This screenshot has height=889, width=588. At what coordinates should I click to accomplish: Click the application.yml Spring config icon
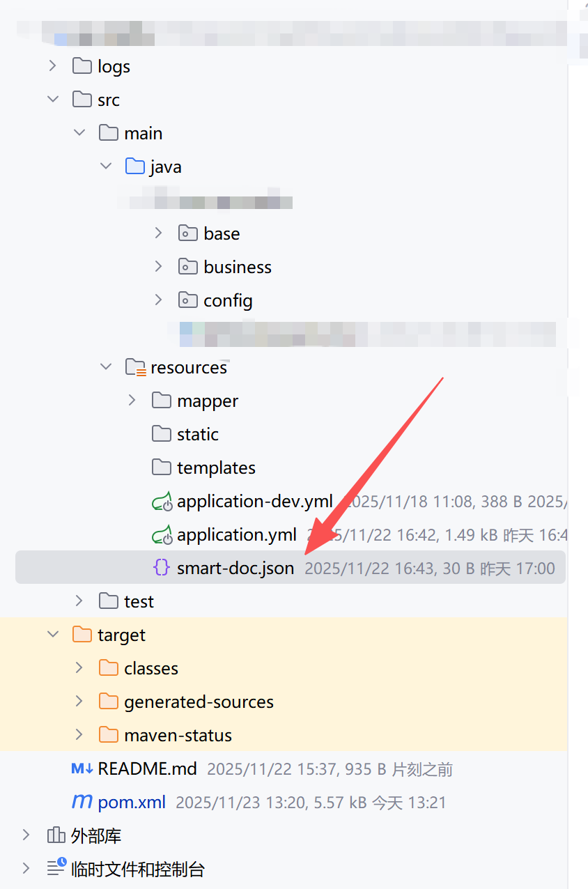[162, 535]
